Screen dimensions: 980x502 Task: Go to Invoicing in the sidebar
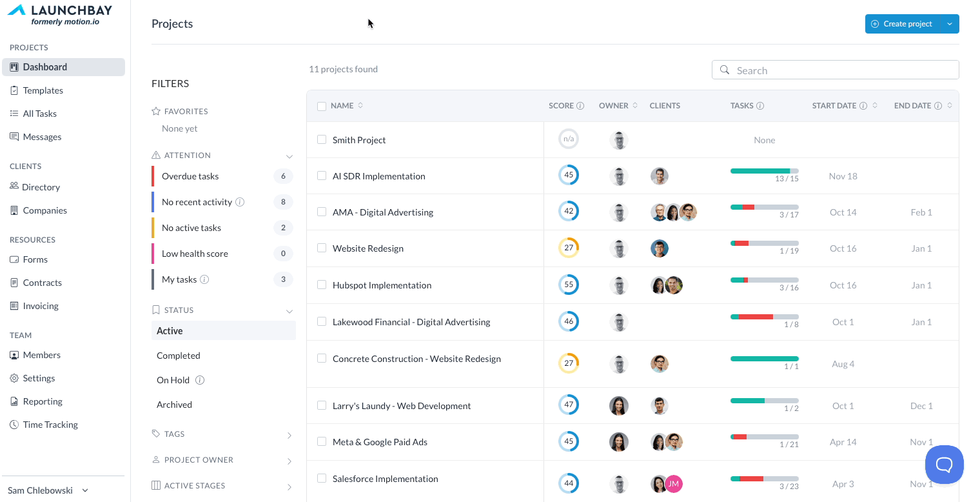[41, 306]
